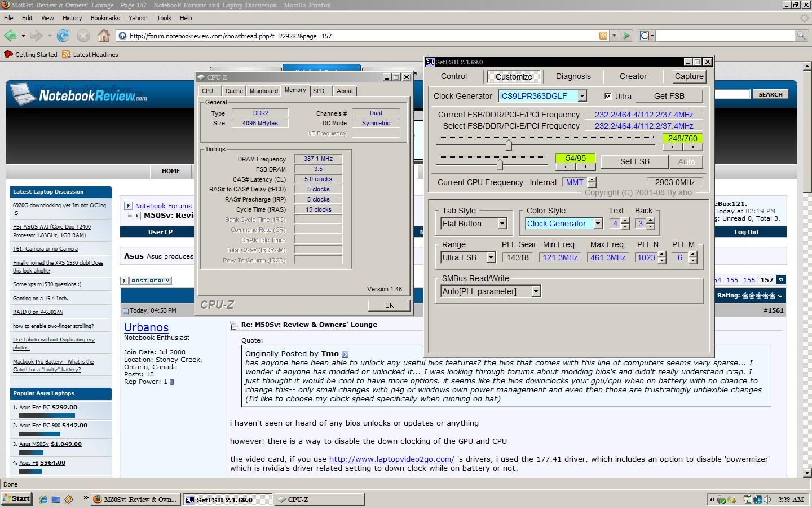The image size is (812, 508).
Task: Open the Range Ultra FSB dropdown
Action: coord(491,257)
